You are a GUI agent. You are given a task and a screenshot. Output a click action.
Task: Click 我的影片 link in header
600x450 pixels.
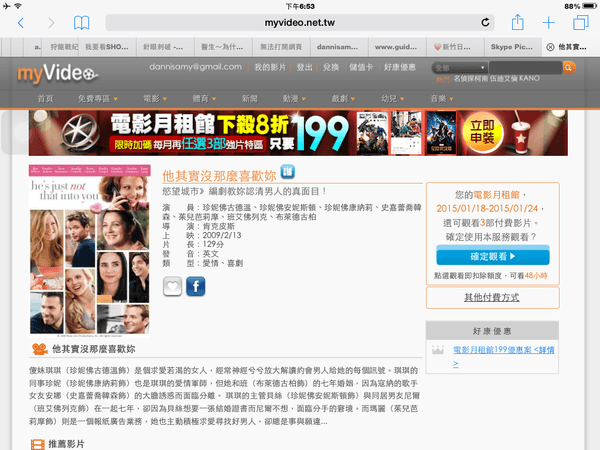270,67
